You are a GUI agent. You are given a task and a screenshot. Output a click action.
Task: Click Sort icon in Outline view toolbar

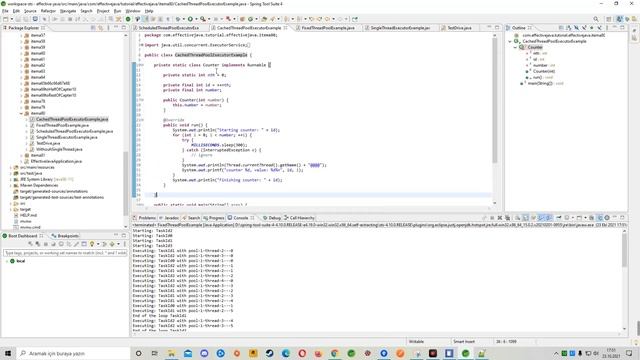coord(568,28)
